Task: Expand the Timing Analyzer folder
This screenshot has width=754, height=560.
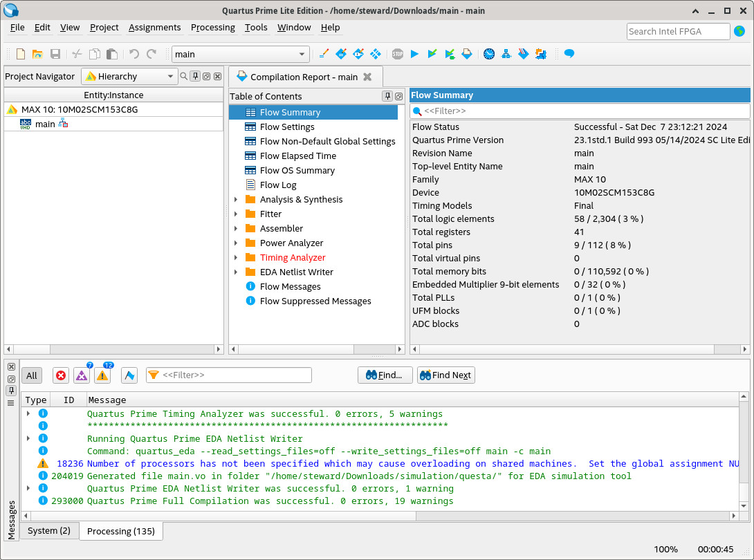Action: (x=236, y=258)
